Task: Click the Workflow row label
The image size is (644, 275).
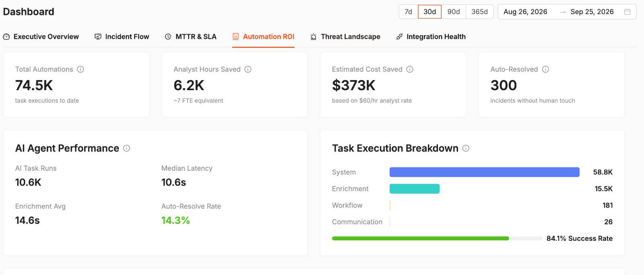Action: click(x=347, y=205)
